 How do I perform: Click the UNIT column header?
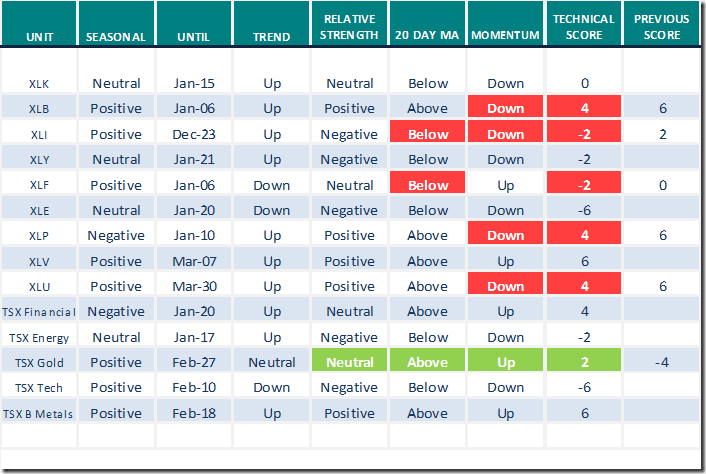click(41, 37)
